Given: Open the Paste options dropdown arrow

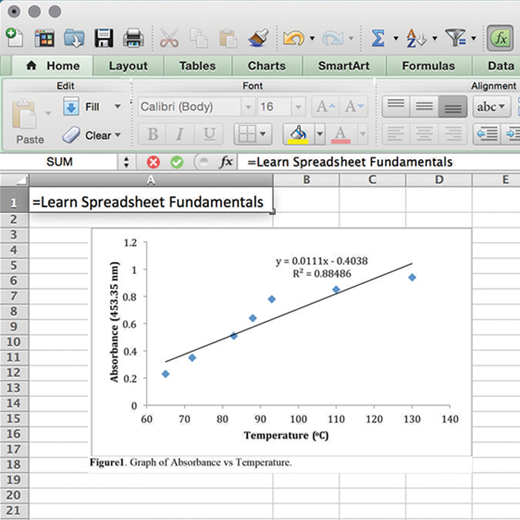Looking at the screenshot, I should (48, 113).
